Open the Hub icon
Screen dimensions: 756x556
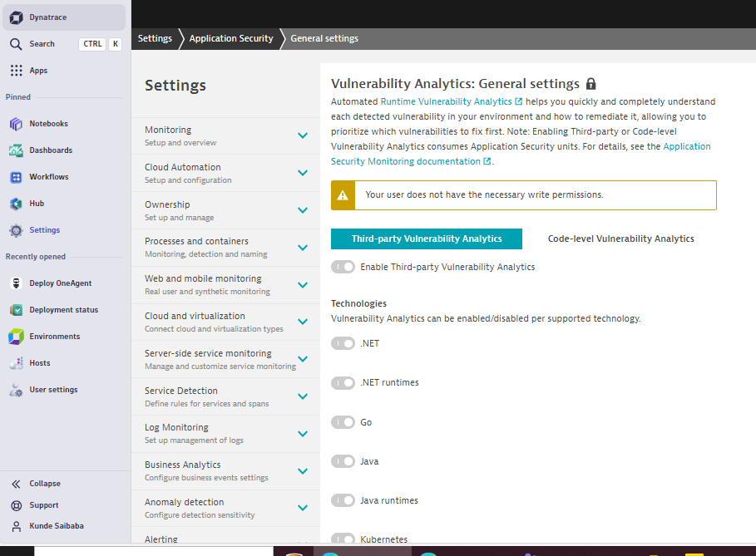click(x=16, y=204)
